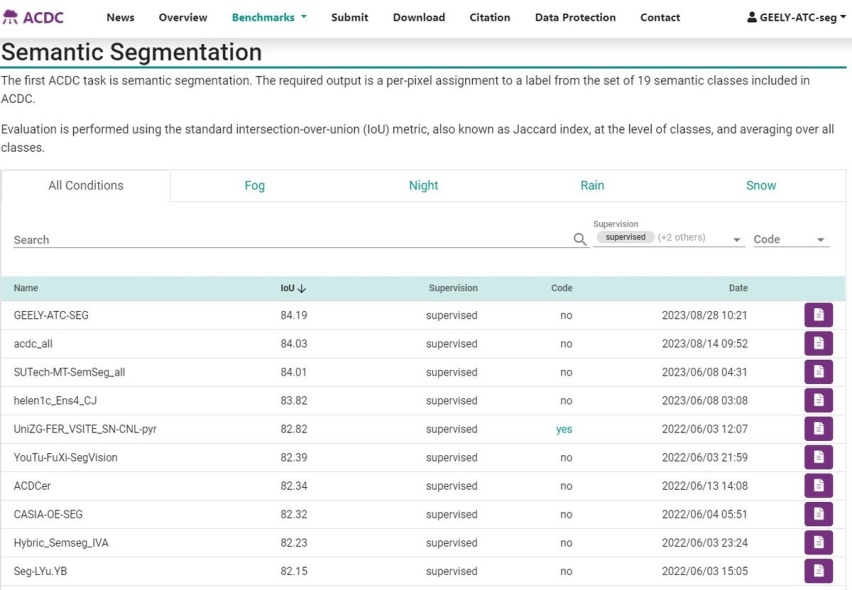The width and height of the screenshot is (852, 590).
Task: Open the Overview page
Action: coord(183,17)
